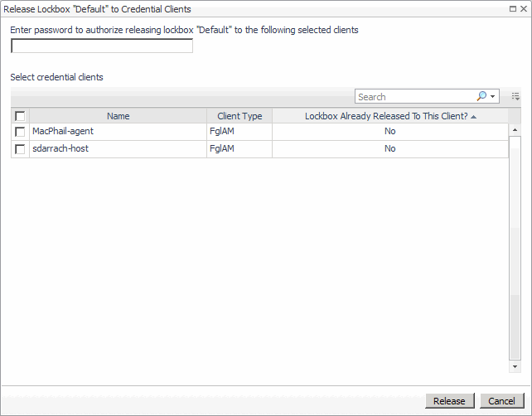
Task: Sort by the Name column header
Action: click(x=118, y=117)
